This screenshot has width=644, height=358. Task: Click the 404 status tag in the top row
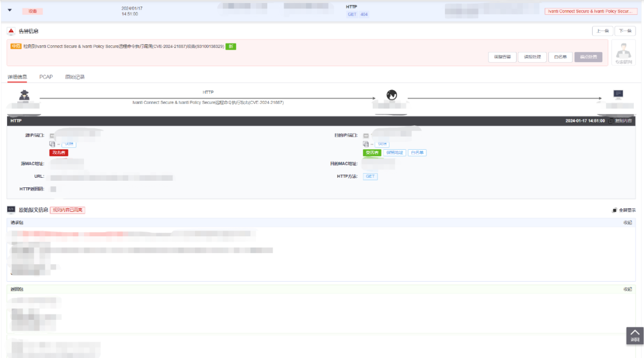pos(364,14)
